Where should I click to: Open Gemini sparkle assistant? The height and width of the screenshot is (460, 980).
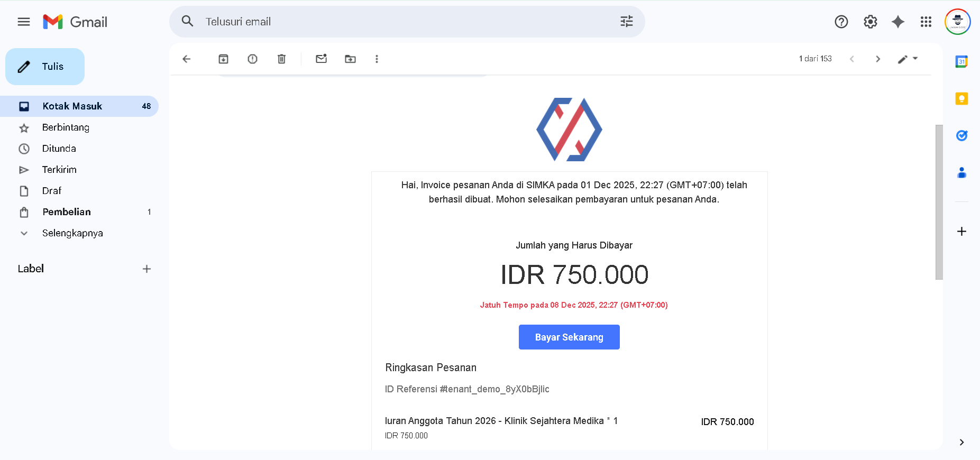tap(897, 22)
